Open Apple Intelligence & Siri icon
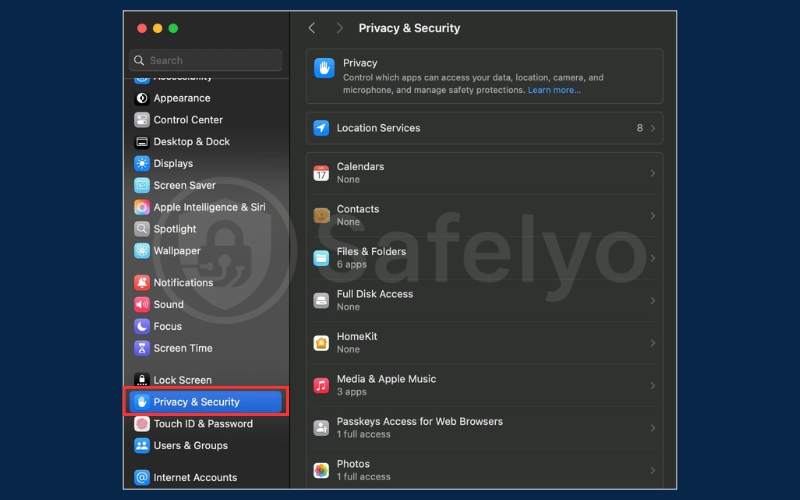The image size is (800, 500). coord(142,207)
